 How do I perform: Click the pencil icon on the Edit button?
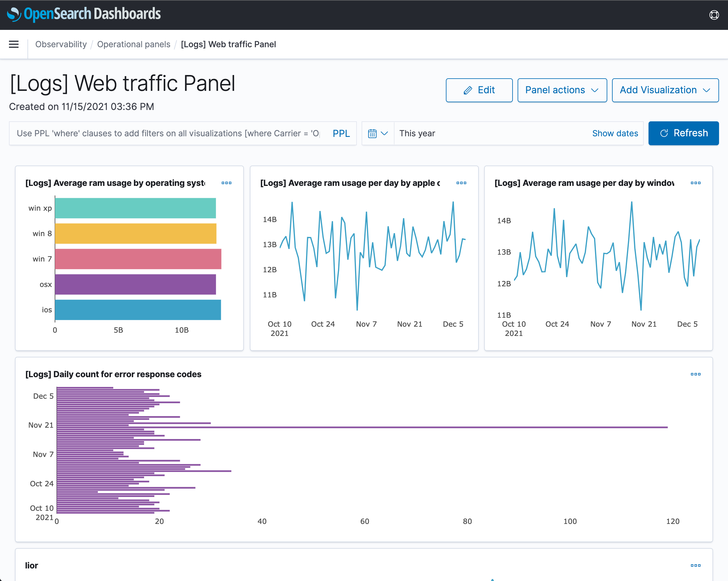pyautogui.click(x=468, y=90)
